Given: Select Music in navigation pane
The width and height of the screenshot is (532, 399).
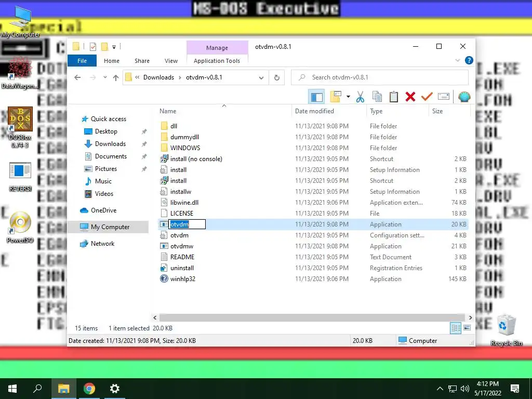Looking at the screenshot, I should click(x=103, y=181).
